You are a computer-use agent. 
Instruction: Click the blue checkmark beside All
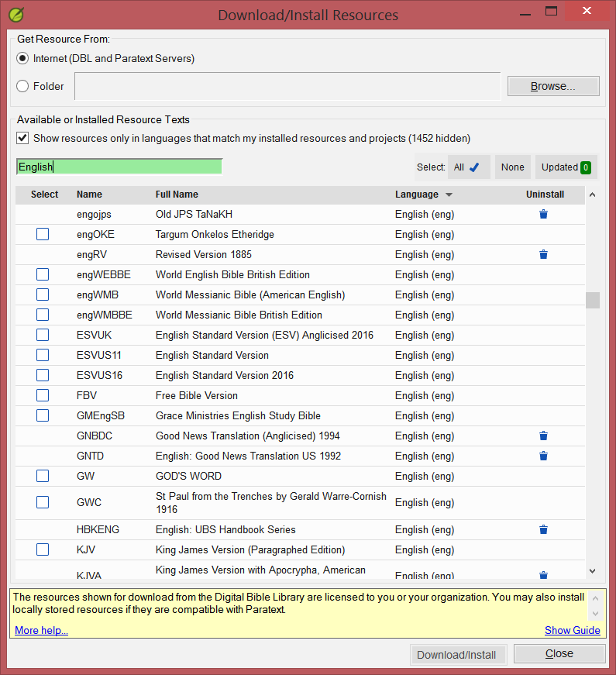pyautogui.click(x=474, y=167)
